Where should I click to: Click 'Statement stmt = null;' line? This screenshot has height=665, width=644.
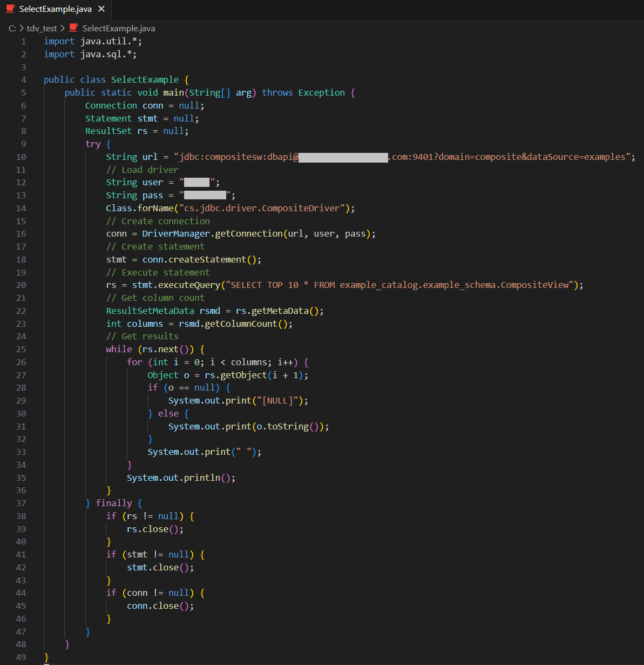click(x=142, y=118)
